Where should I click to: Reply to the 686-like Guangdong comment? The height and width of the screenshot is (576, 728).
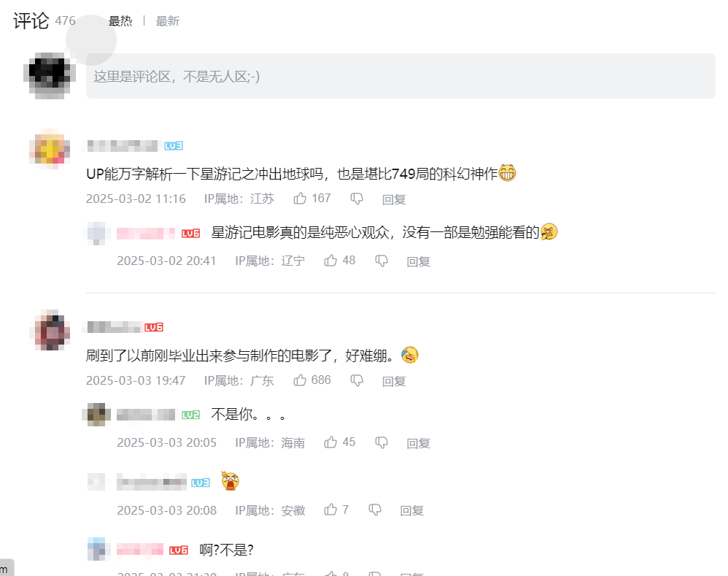point(394,381)
